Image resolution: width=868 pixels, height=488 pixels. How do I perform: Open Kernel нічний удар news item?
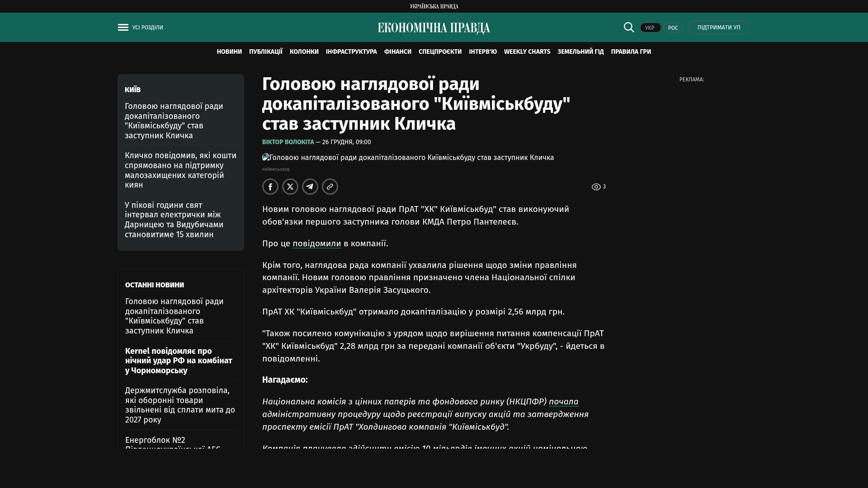click(x=179, y=361)
